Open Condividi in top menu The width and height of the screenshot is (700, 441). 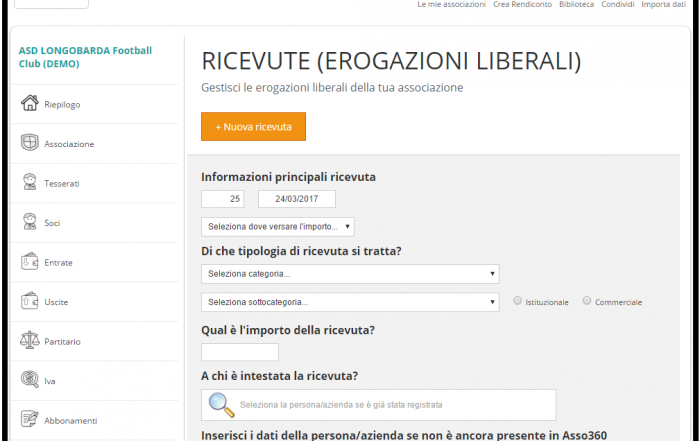[x=617, y=4]
